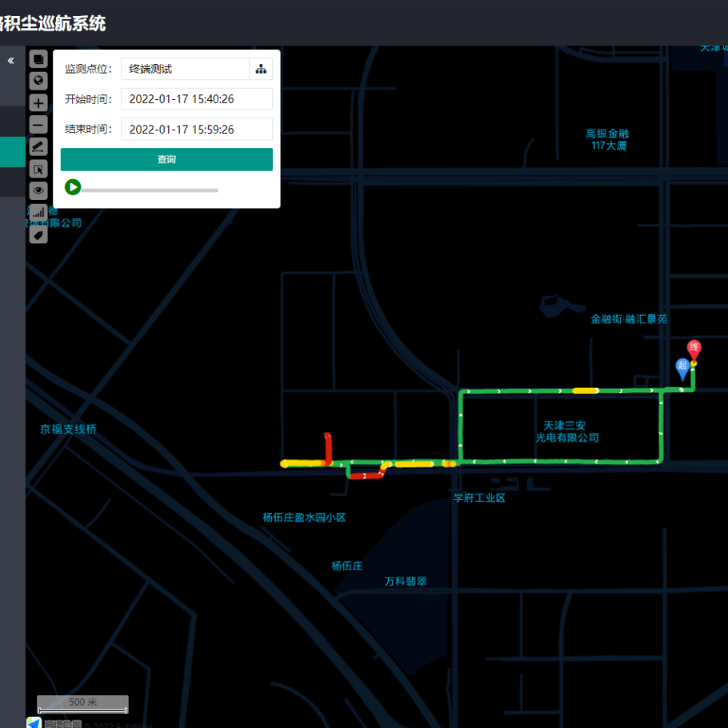Zoom out the map with minus button
The image size is (728, 728).
[38, 125]
